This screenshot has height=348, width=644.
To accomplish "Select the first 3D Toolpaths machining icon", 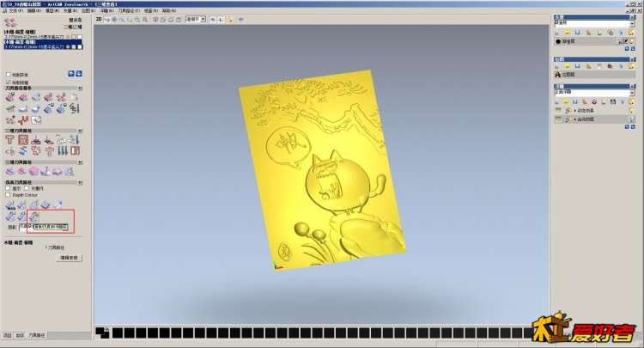I will pyautogui.click(x=9, y=171).
